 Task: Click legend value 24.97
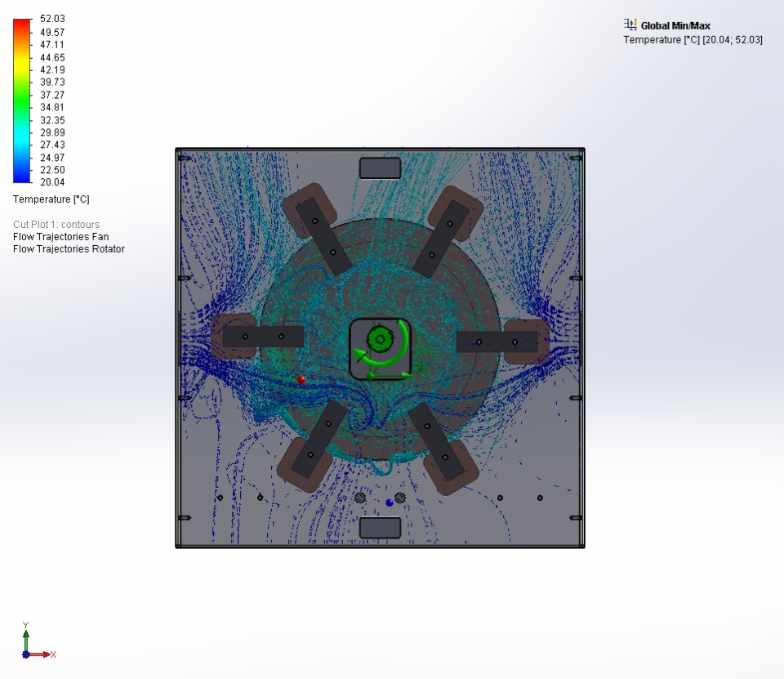point(52,158)
